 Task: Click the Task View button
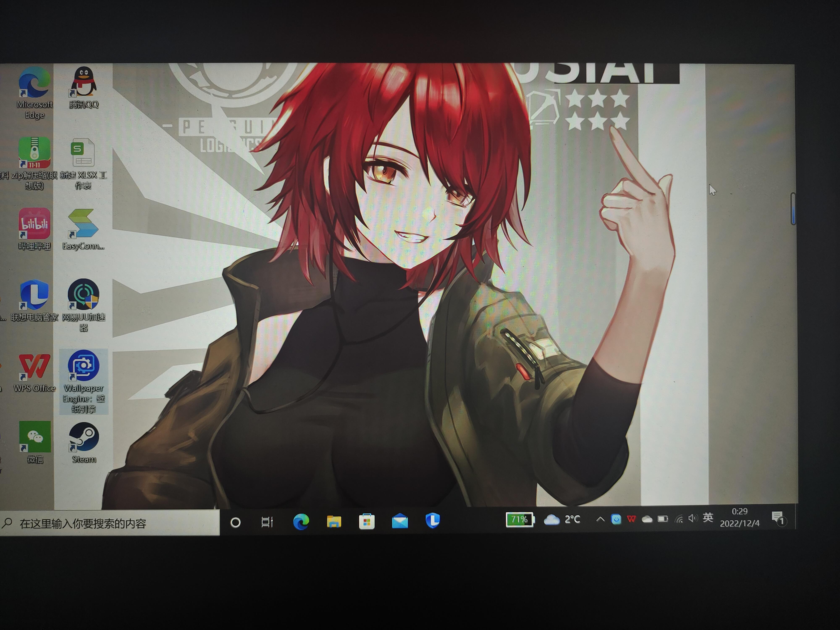pyautogui.click(x=267, y=522)
